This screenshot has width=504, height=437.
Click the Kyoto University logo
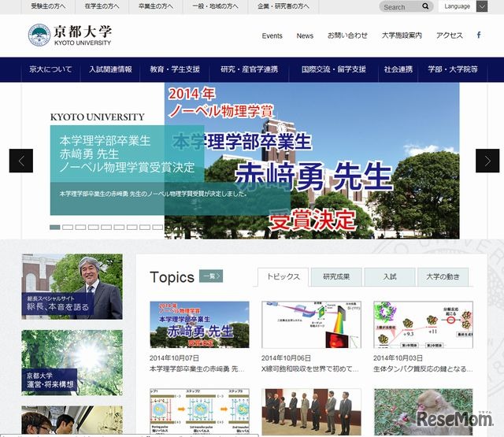(x=70, y=35)
